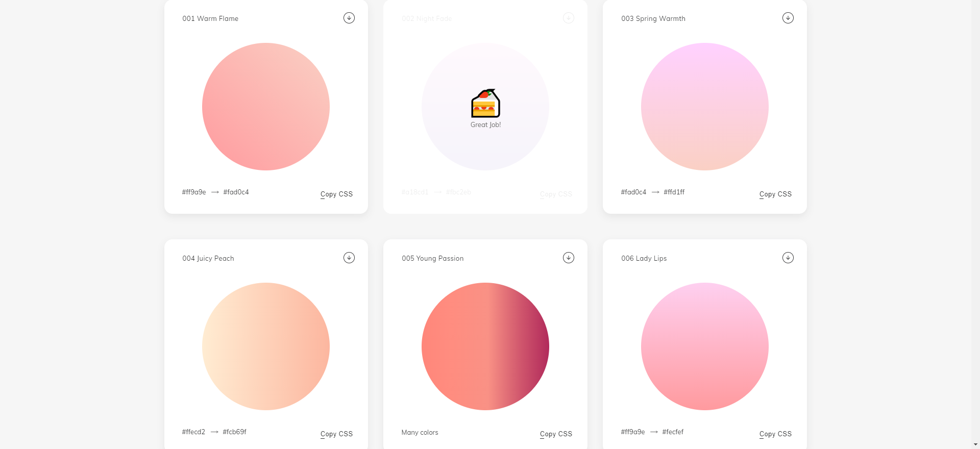Viewport: 980px width, 449px height.
Task: Copy CSS for Spring Warmth gradient
Action: point(775,194)
